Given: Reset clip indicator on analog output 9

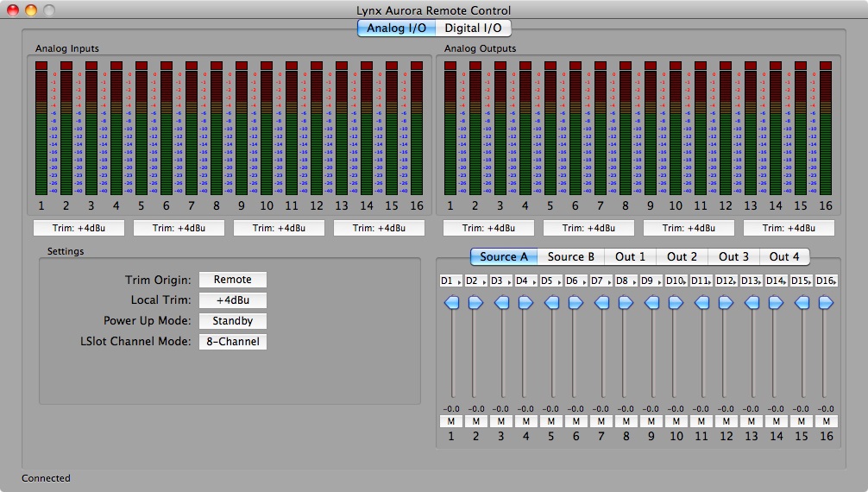Looking at the screenshot, I should tap(651, 66).
